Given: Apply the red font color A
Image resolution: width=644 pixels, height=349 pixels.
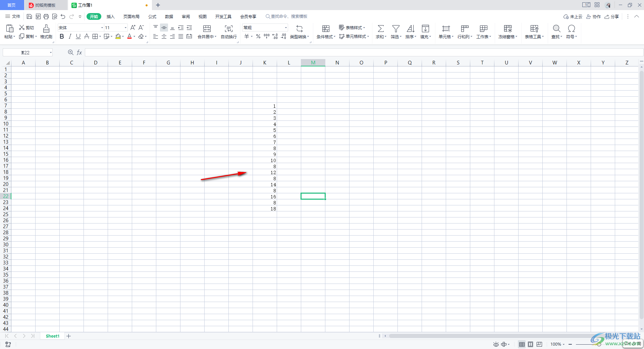Looking at the screenshot, I should pos(129,36).
